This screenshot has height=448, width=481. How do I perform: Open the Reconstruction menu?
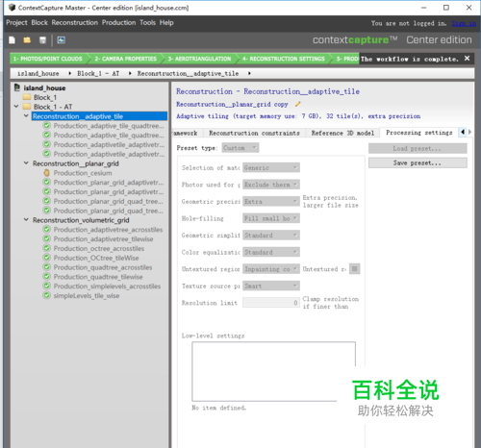point(75,23)
